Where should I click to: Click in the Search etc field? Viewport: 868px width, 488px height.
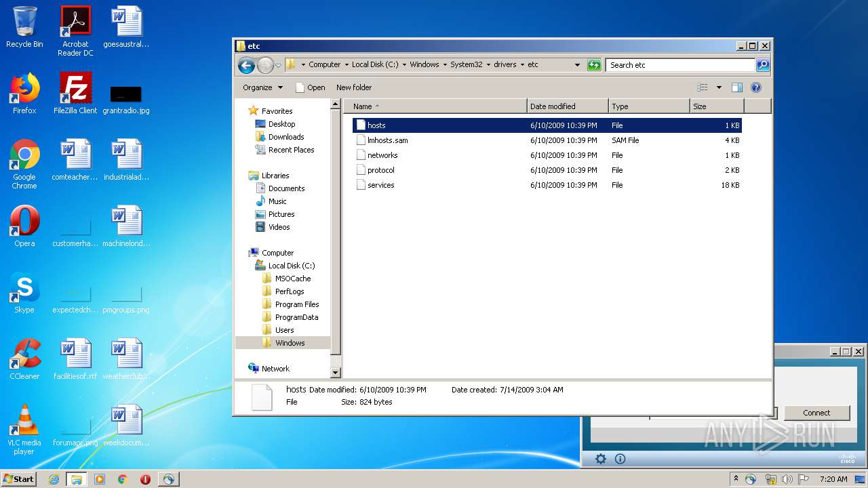tap(680, 65)
